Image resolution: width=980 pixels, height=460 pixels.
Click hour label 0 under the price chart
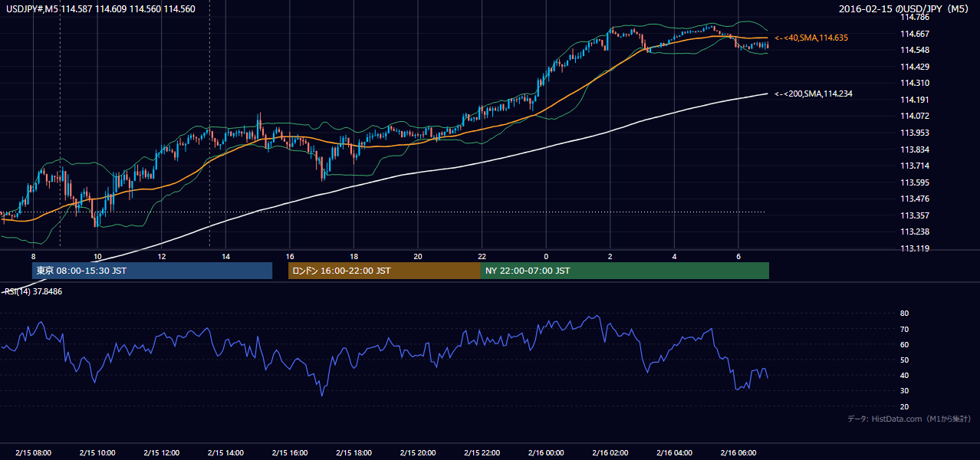click(545, 256)
